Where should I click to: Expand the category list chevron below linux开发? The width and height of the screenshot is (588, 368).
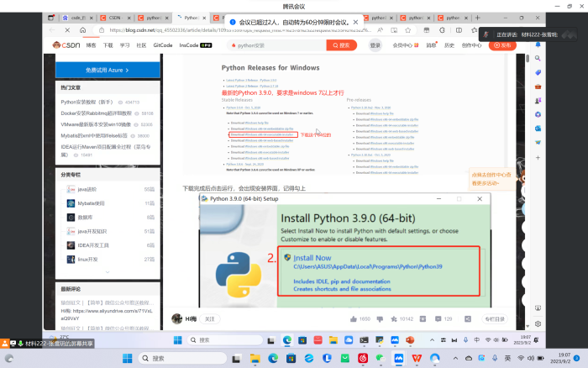pyautogui.click(x=108, y=272)
